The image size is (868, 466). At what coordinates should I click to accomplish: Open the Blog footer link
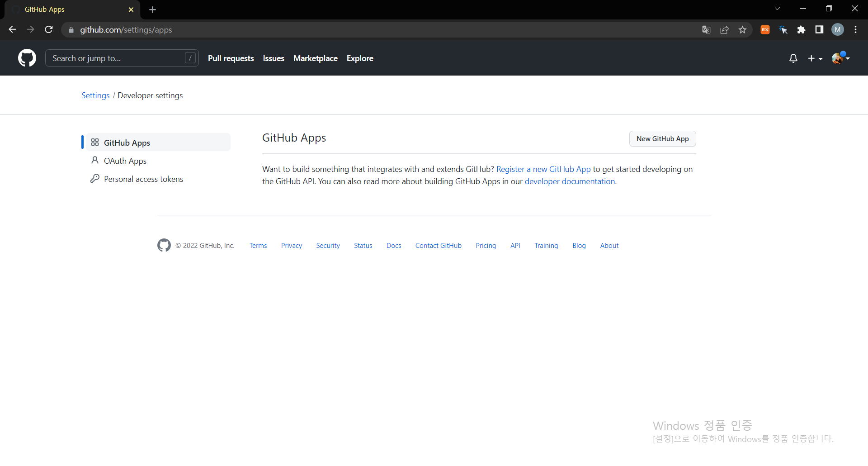click(579, 246)
